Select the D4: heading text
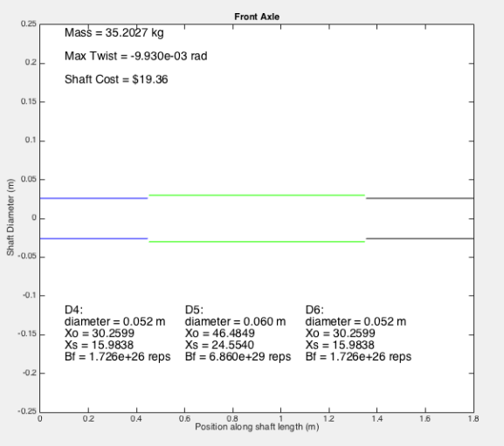The image size is (504, 446). pyautogui.click(x=73, y=310)
